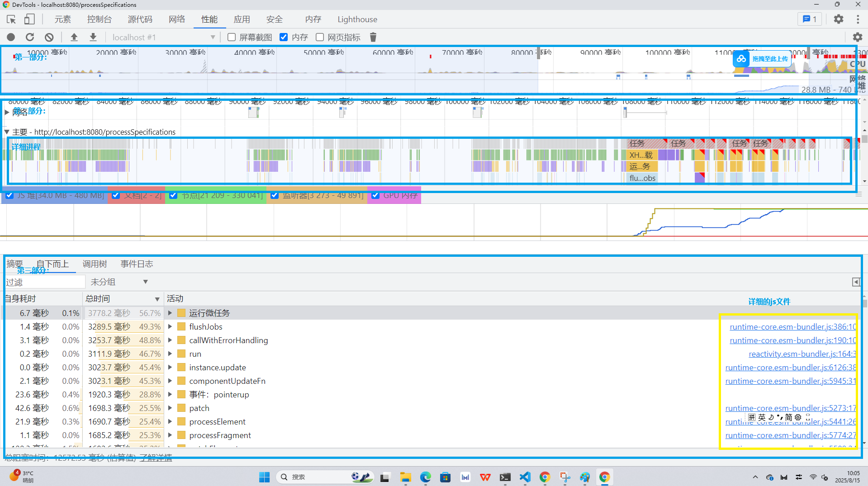Open the 未分组 grouping dropdown
The height and width of the screenshot is (486, 868).
point(119,282)
